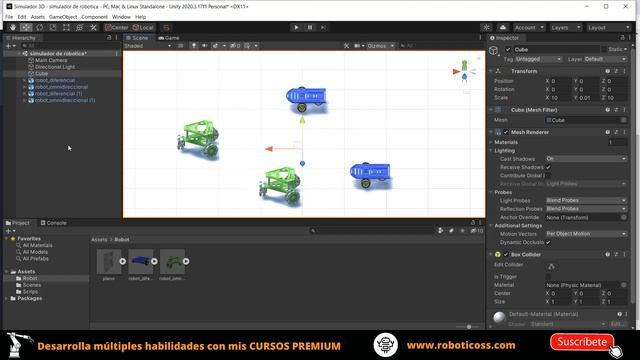Screen dimensions: 640x360
Task: Switch to the Console tab
Action: point(53,223)
